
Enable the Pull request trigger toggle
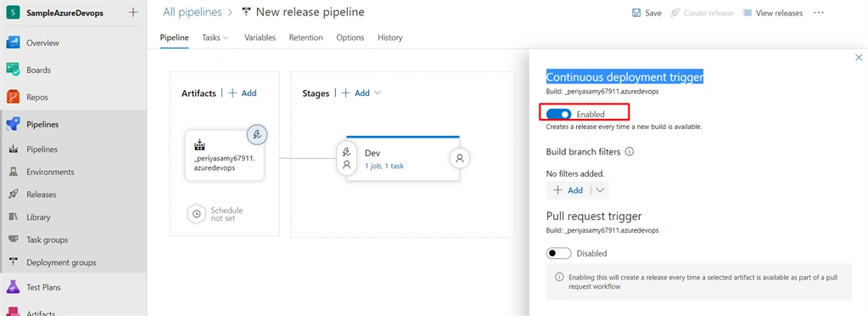pos(558,253)
